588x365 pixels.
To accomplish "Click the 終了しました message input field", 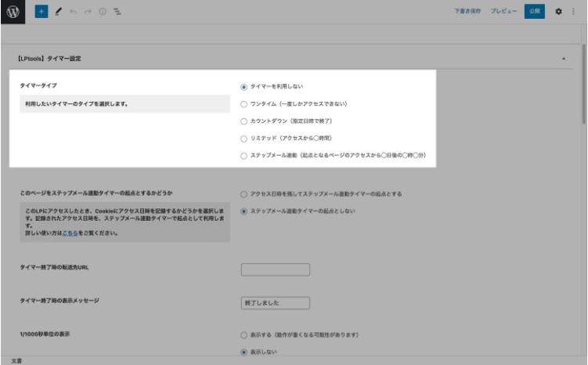I will point(276,303).
